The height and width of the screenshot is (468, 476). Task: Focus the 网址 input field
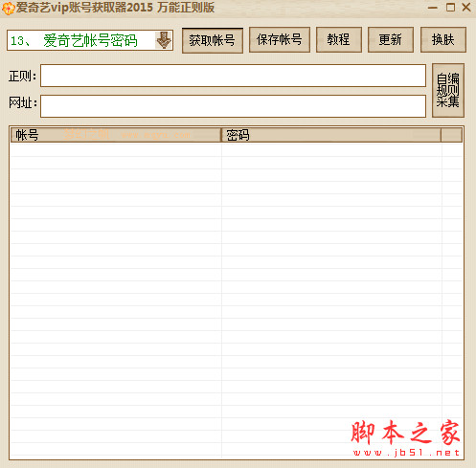click(x=233, y=106)
